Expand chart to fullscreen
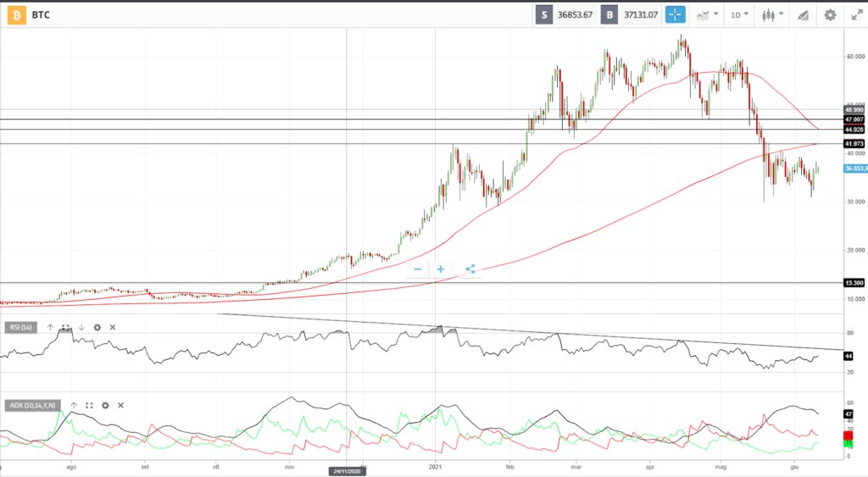This screenshot has height=477, width=868. tap(857, 15)
